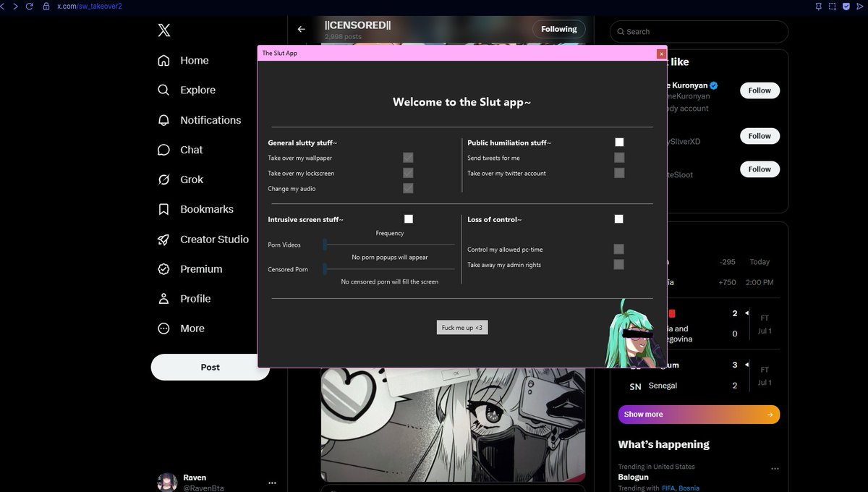
Task: Toggle Take over my lockscreen checkbox
Action: pos(408,173)
